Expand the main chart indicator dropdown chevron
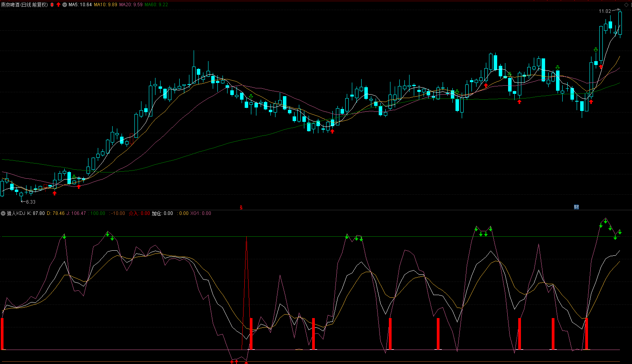The width and height of the screenshot is (632, 364). tap(65, 5)
